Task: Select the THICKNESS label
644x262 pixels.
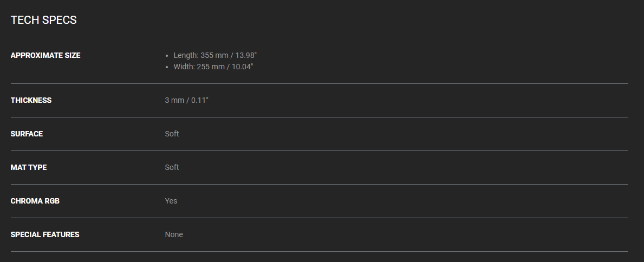Action: pos(31,100)
